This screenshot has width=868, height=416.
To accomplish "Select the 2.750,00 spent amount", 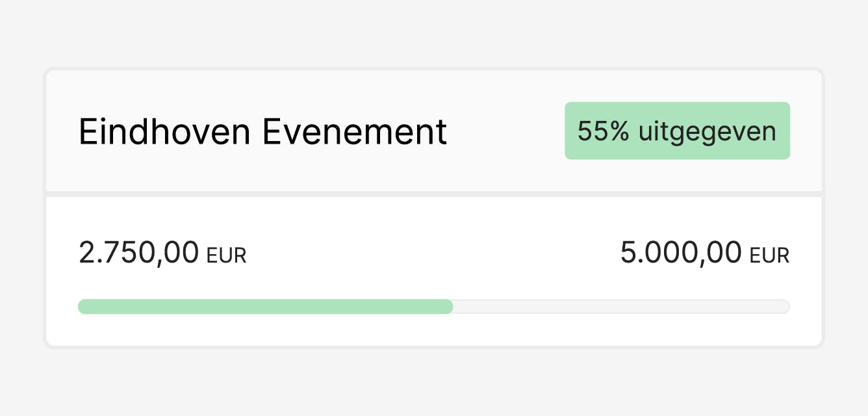I will 138,252.
